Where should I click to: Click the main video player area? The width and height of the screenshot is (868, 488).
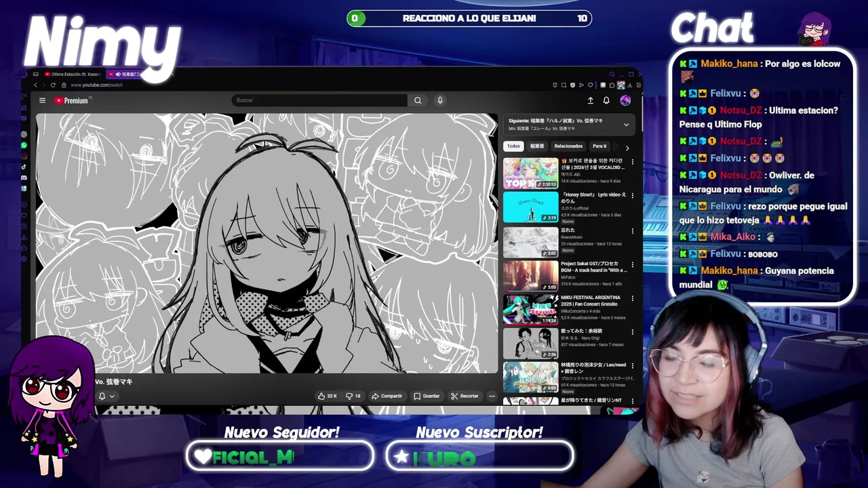point(267,243)
